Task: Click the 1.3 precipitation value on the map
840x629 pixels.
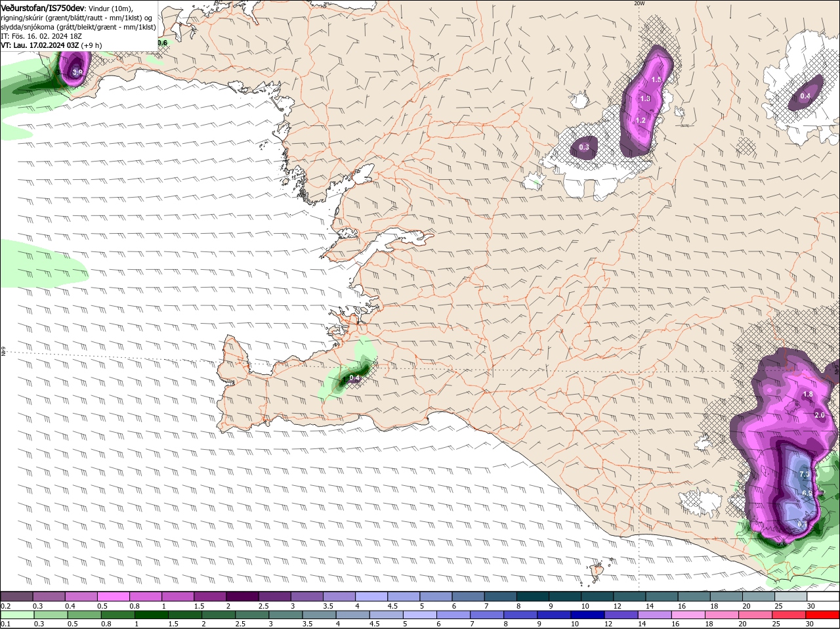Action: coord(645,98)
